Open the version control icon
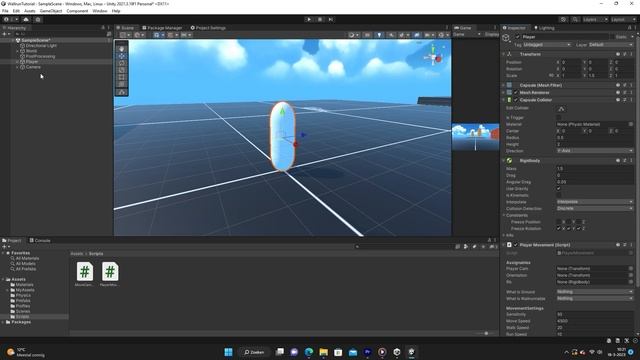640x360 pixels. pyautogui.click(x=38, y=19)
